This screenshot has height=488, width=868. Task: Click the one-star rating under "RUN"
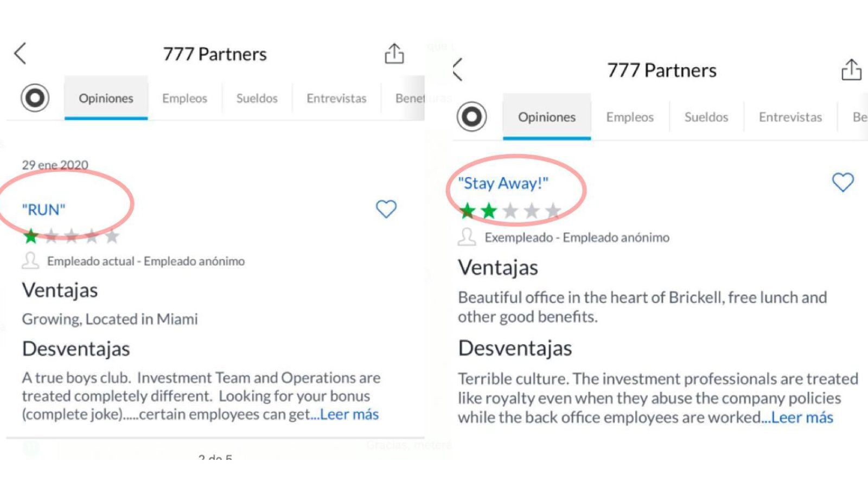31,236
